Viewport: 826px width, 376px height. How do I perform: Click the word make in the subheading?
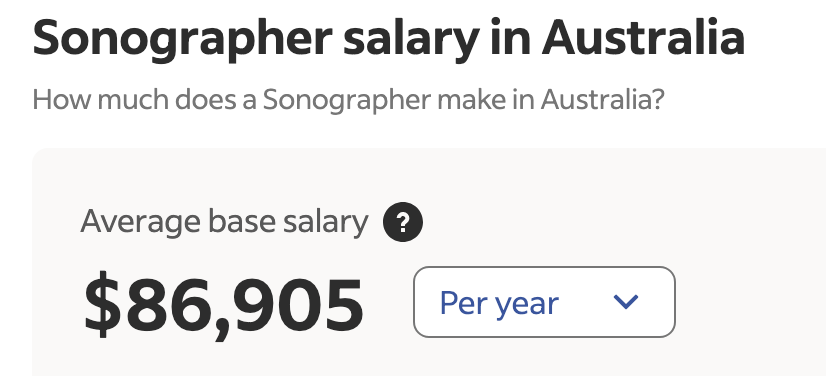coord(468,98)
